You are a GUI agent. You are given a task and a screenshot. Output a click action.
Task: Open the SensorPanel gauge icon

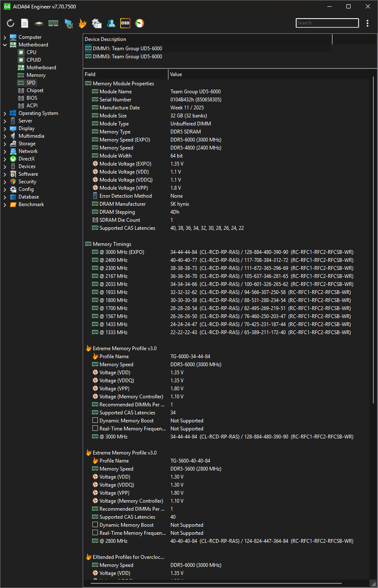[140, 23]
